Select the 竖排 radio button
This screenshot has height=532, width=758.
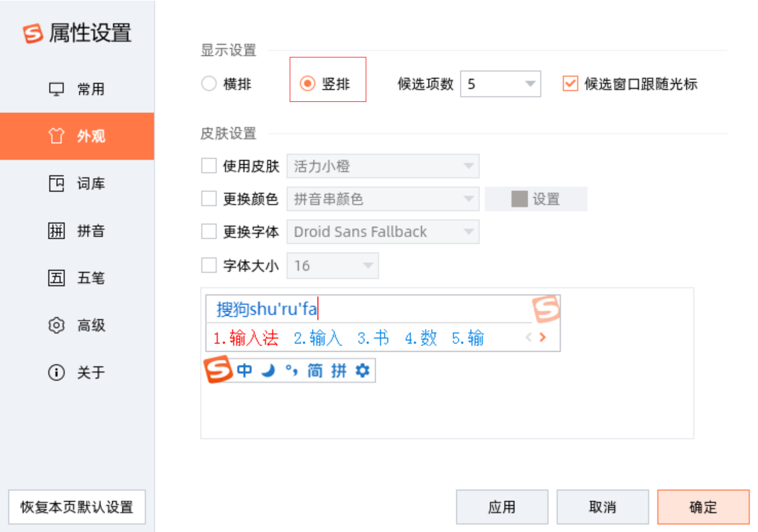point(307,84)
